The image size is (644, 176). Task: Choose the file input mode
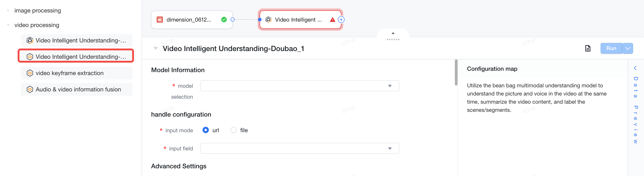pos(233,130)
